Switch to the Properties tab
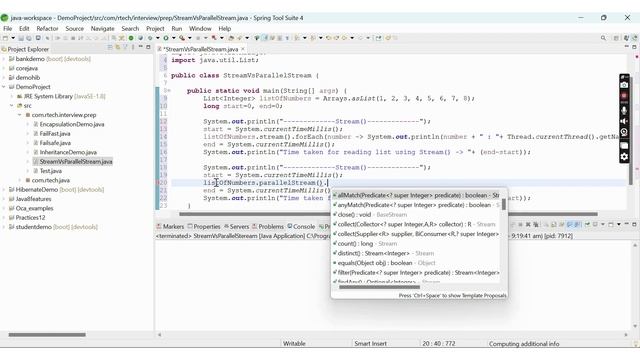The height and width of the screenshot is (360, 640). click(x=204, y=227)
